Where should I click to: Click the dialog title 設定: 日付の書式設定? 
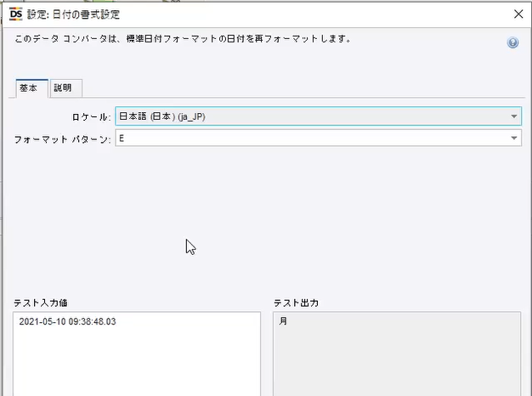pyautogui.click(x=73, y=14)
